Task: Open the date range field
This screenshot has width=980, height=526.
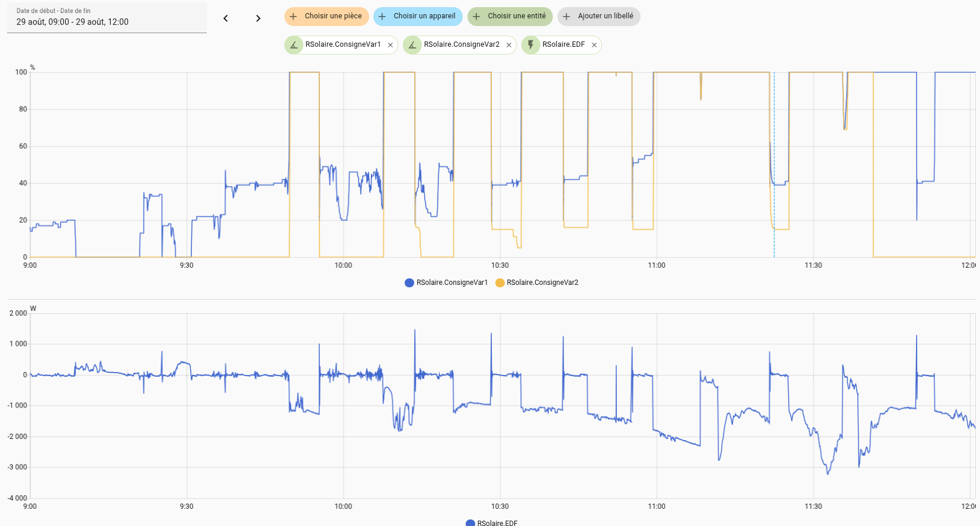Action: click(x=107, y=17)
